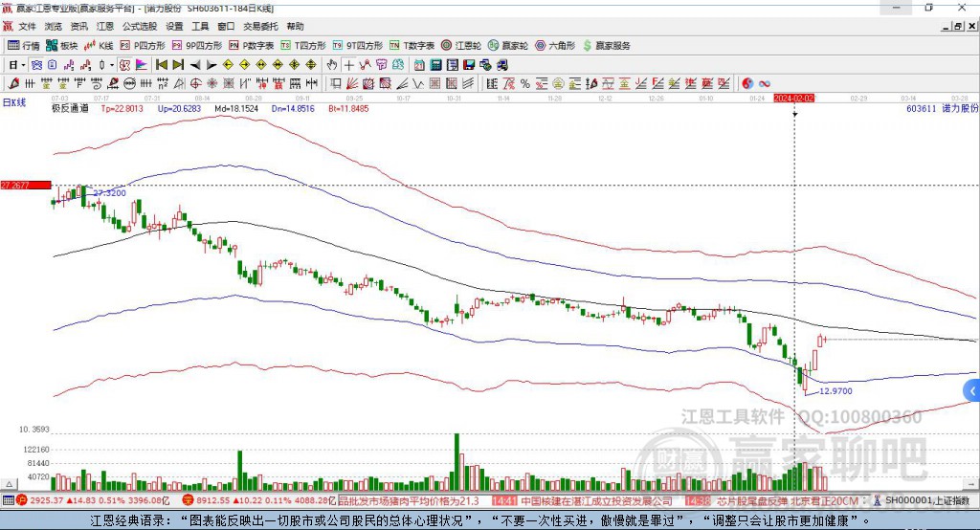Viewport: 980px width, 530px height.
Task: Open the T数字表 tool
Action: click(412, 46)
